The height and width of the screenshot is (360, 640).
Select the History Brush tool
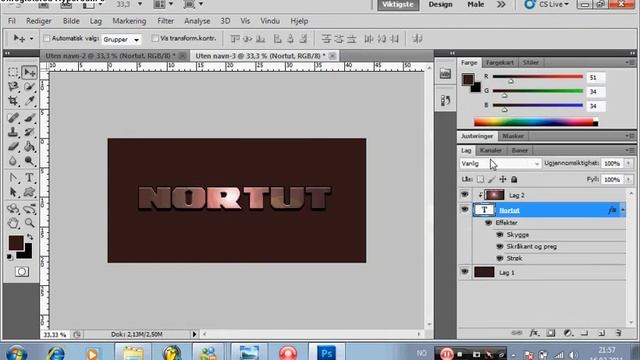click(29, 132)
